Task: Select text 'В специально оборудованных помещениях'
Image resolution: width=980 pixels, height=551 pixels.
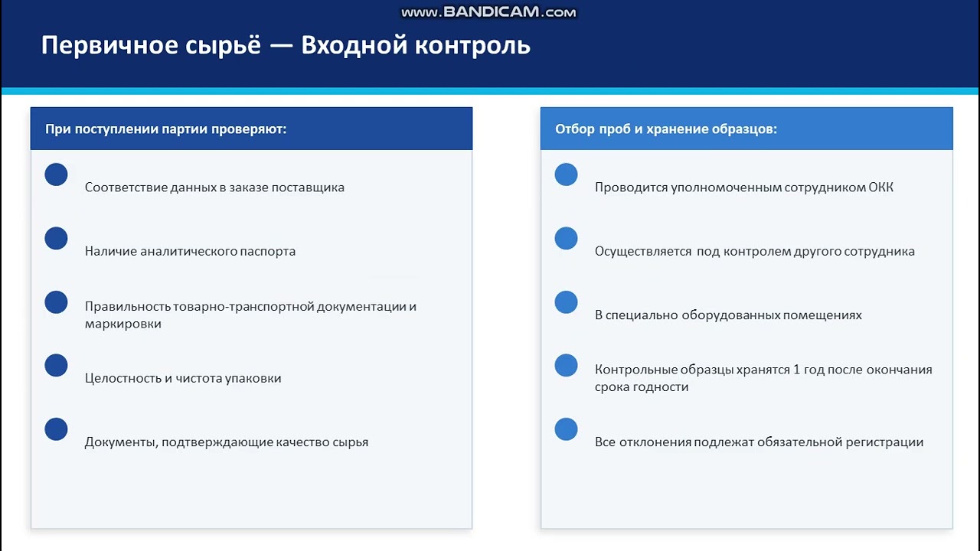Action: pyautogui.click(x=728, y=315)
